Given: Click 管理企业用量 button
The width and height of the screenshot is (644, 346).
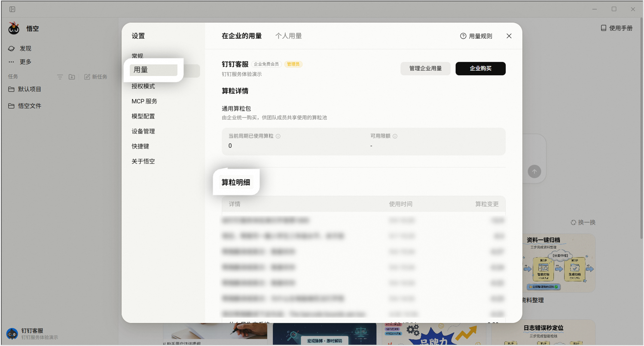Looking at the screenshot, I should pos(425,69).
